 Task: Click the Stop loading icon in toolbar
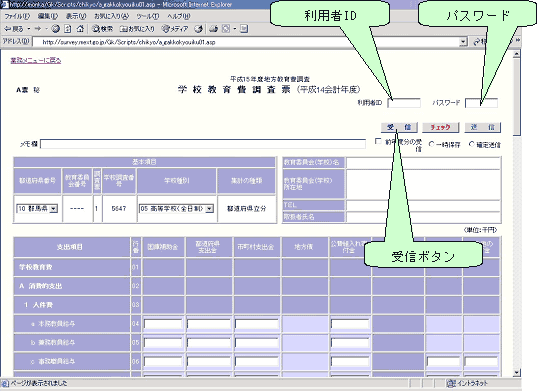click(56, 29)
